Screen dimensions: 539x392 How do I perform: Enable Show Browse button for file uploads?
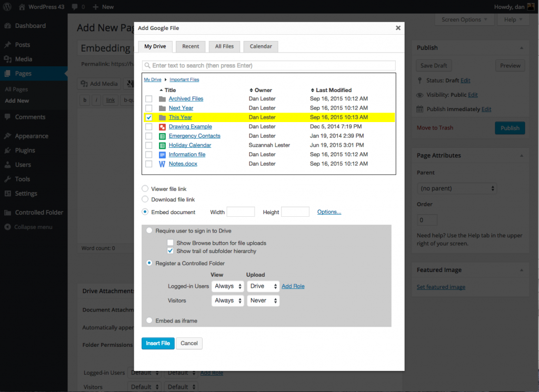coord(170,243)
